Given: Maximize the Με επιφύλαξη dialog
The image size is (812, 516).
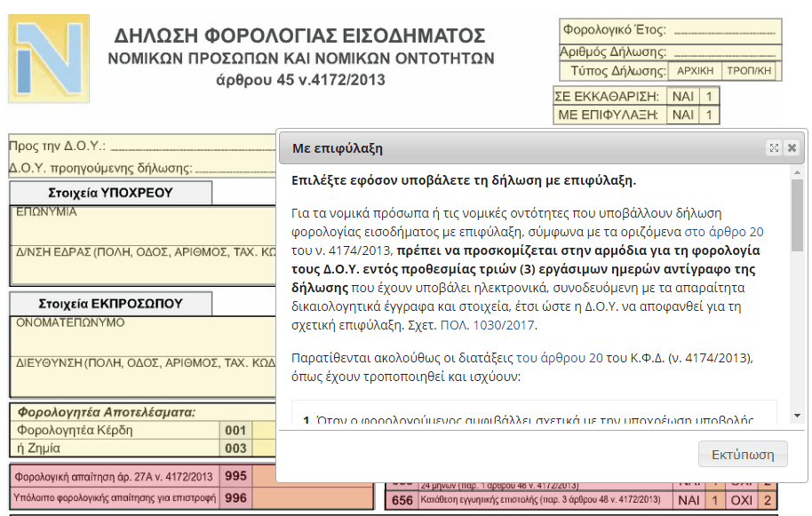Looking at the screenshot, I should pyautogui.click(x=774, y=148).
